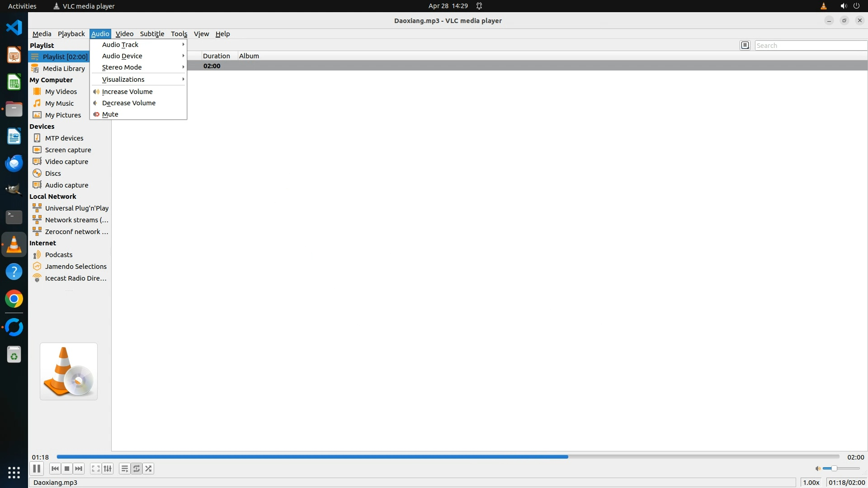
Task: Click the stop playback button
Action: 67,469
